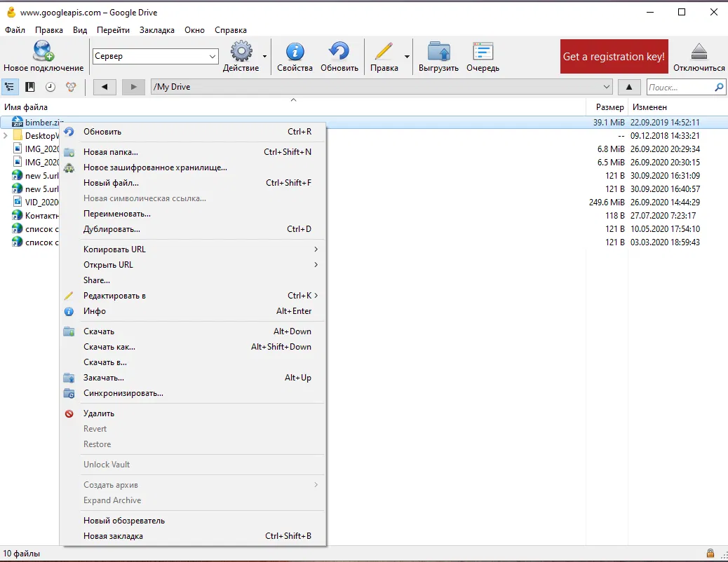Click the Refresh arrow icon in the toolbar
The height and width of the screenshot is (562, 728).
[339, 51]
